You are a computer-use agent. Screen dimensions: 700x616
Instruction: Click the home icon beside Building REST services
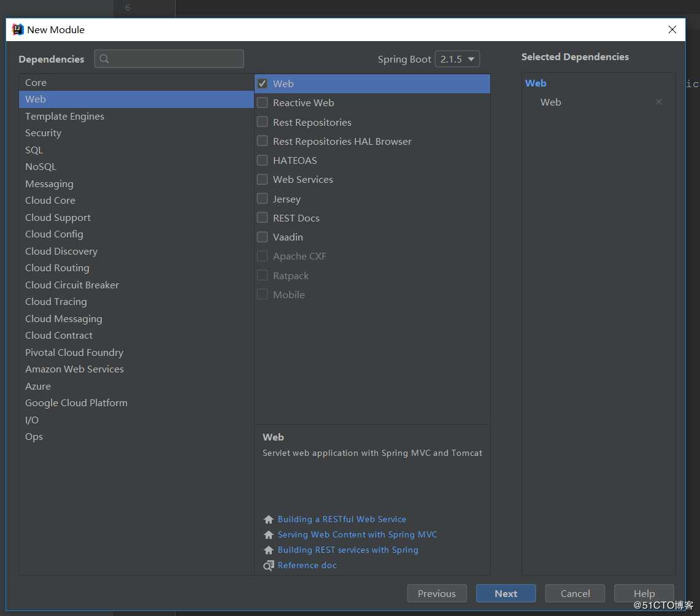coord(268,550)
